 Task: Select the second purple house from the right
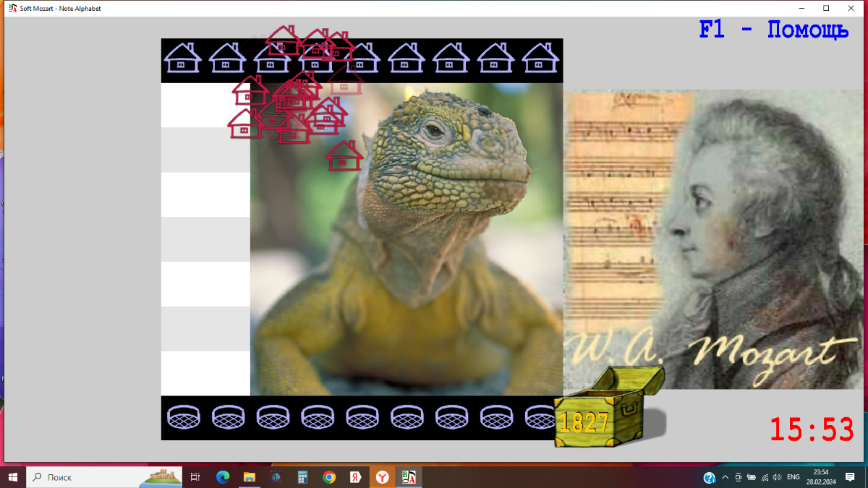(495, 58)
